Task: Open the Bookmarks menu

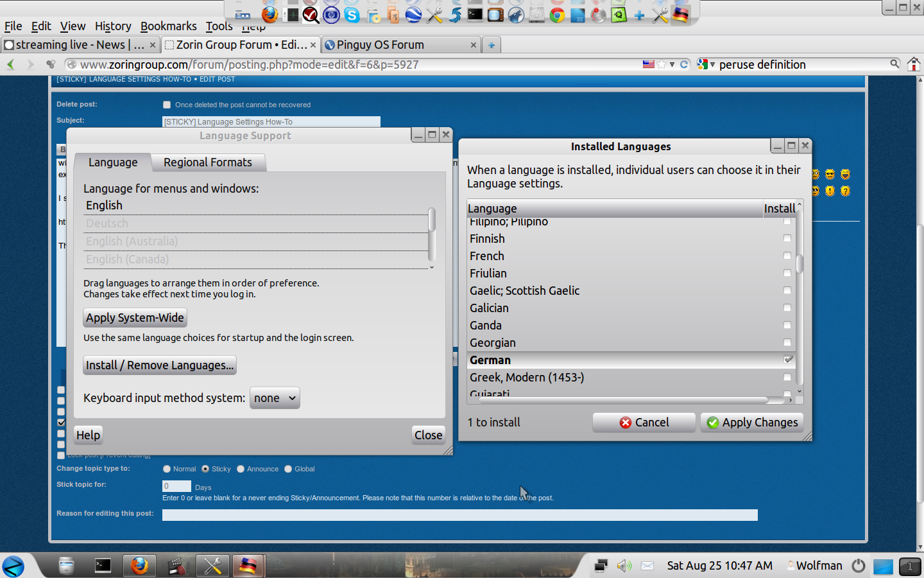Action: (168, 26)
